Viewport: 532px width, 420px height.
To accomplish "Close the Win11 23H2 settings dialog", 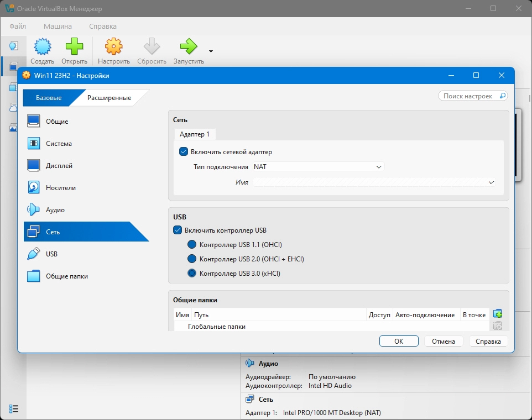I will (x=502, y=75).
